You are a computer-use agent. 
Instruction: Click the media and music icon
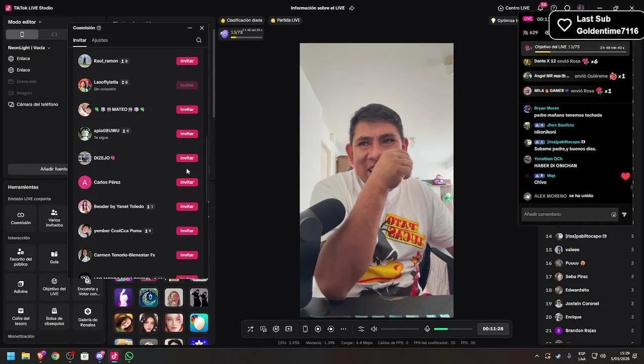pos(263,329)
